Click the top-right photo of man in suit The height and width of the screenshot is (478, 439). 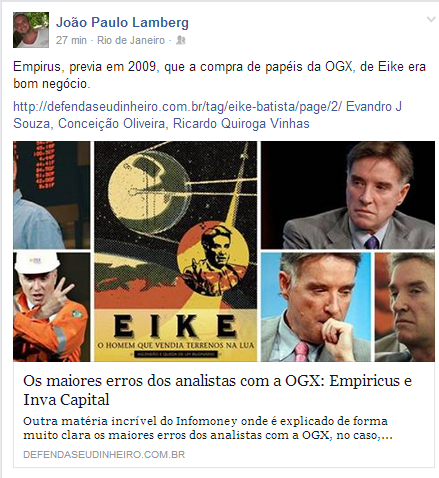pos(348,195)
